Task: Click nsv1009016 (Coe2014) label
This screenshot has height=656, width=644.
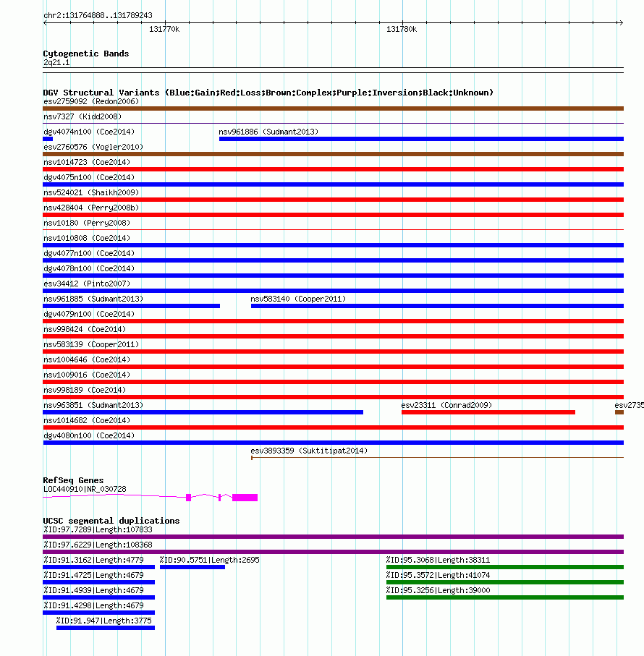Action: click(87, 375)
